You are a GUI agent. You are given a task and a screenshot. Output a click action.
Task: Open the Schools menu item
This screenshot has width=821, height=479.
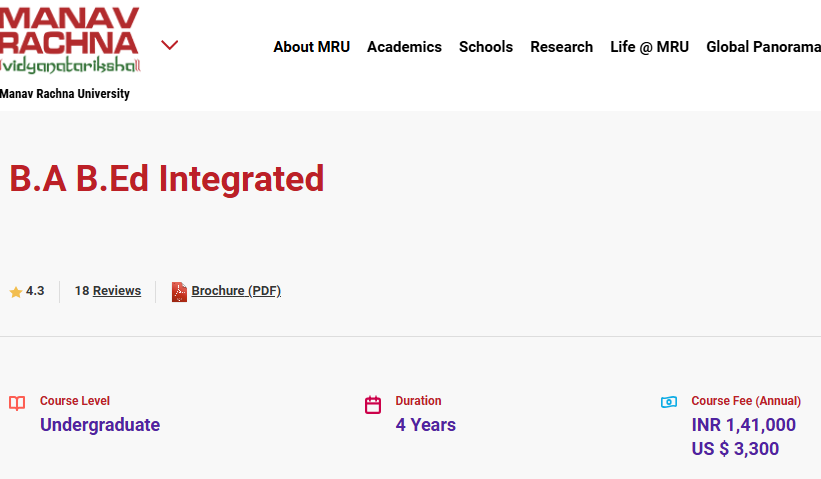[x=486, y=47]
